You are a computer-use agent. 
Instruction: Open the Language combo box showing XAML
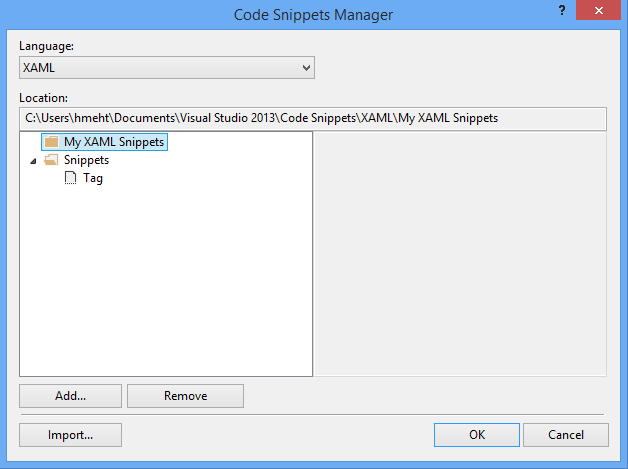tap(167, 68)
